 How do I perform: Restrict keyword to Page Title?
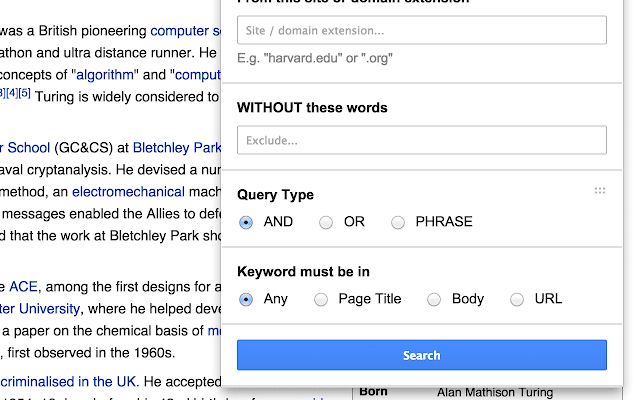pyautogui.click(x=321, y=299)
